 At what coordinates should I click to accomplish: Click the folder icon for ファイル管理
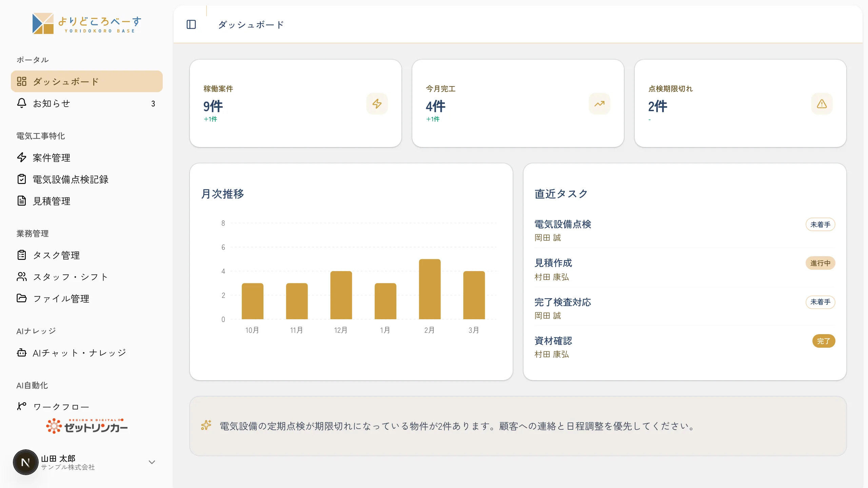pyautogui.click(x=22, y=298)
